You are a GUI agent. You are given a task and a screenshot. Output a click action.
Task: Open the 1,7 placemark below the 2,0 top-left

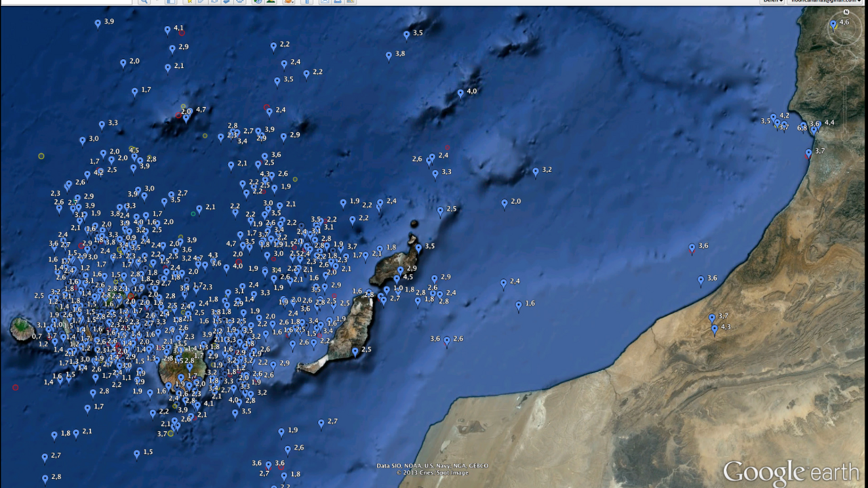[135, 91]
